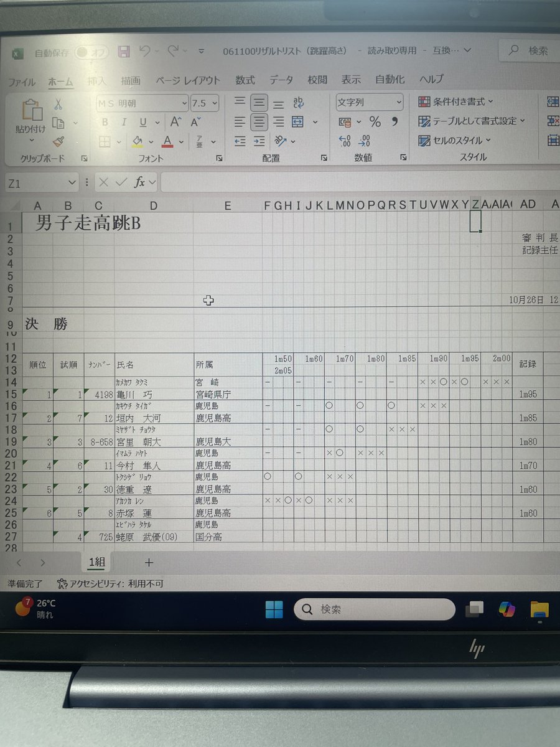Click the Undo arrow
Viewport: 560px width, 747px height.
pyautogui.click(x=144, y=50)
